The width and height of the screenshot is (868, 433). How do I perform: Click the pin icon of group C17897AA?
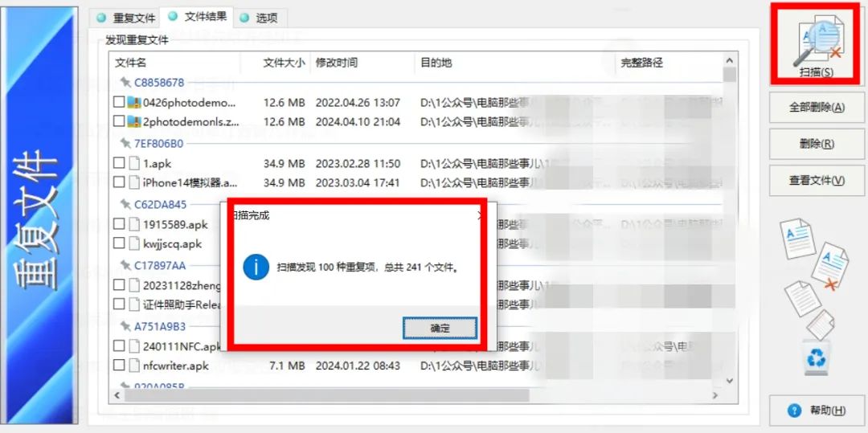tap(125, 265)
